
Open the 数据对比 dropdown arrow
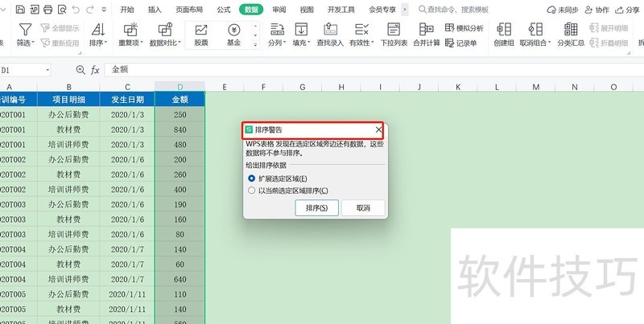(180, 43)
